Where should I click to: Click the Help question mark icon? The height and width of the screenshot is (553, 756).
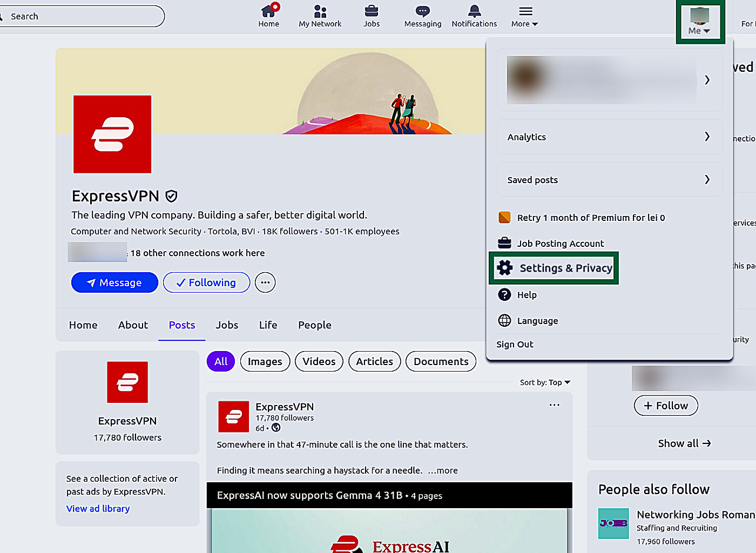click(x=504, y=294)
